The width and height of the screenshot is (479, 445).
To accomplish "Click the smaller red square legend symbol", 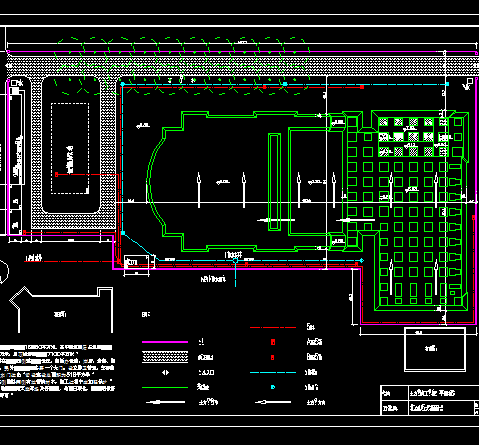I will tap(273, 357).
